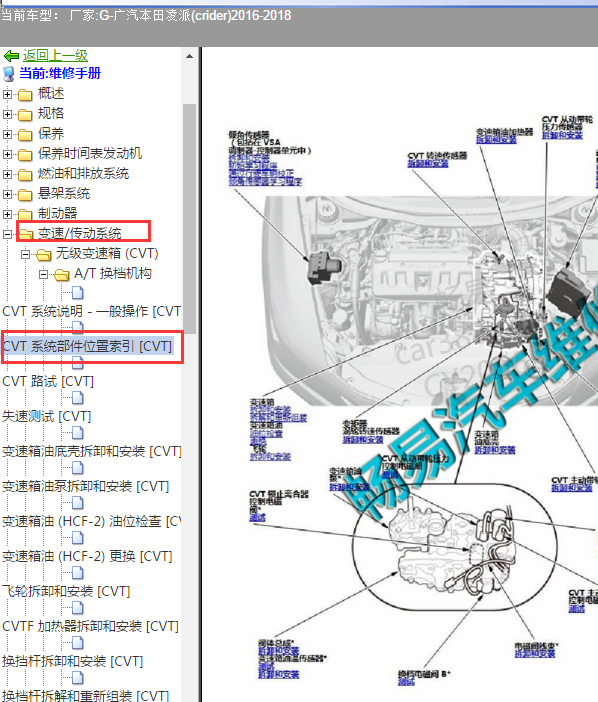This screenshot has width=598, height=702.
Task: Click page icon above CVT 路试
Action: tap(78, 363)
